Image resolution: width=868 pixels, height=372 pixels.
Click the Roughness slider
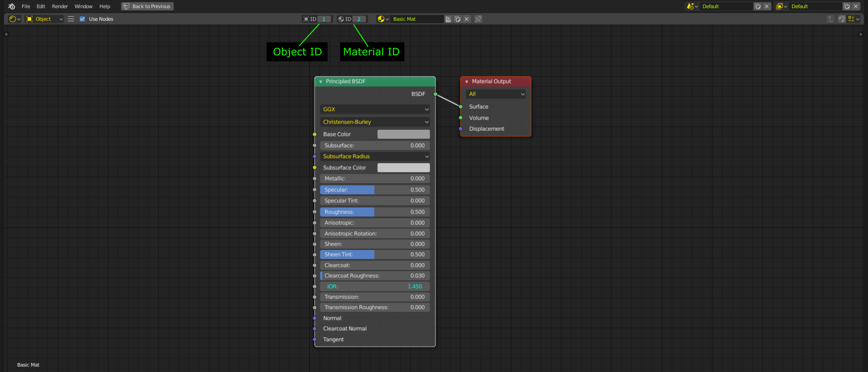pyautogui.click(x=375, y=212)
